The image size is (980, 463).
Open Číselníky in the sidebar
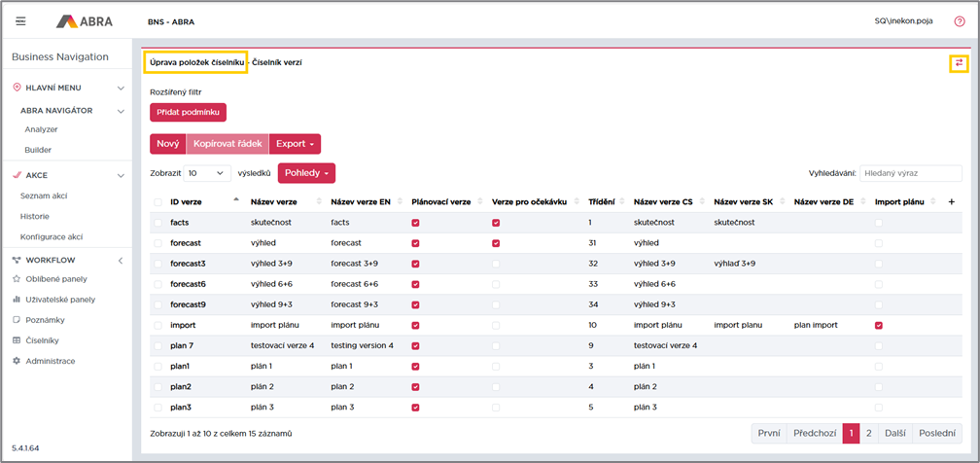click(43, 340)
